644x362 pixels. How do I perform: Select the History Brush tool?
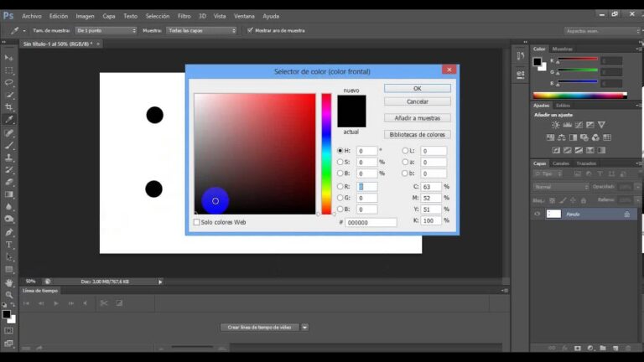[x=8, y=169]
